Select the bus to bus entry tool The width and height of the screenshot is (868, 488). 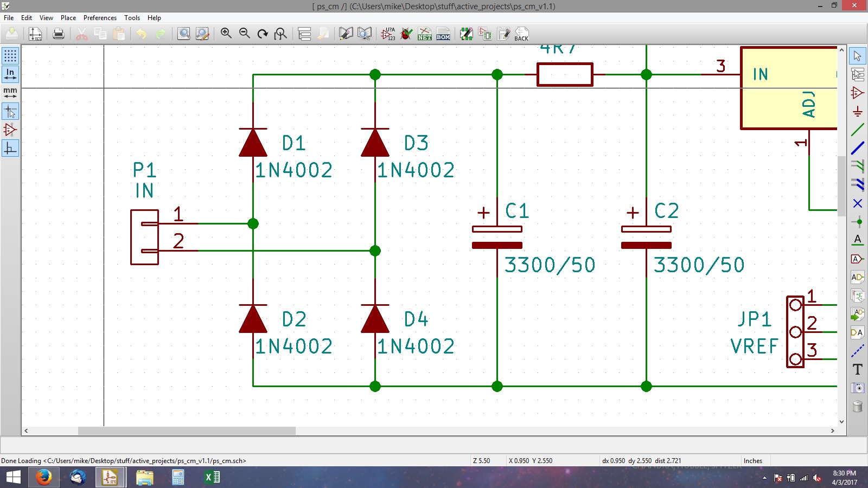857,185
